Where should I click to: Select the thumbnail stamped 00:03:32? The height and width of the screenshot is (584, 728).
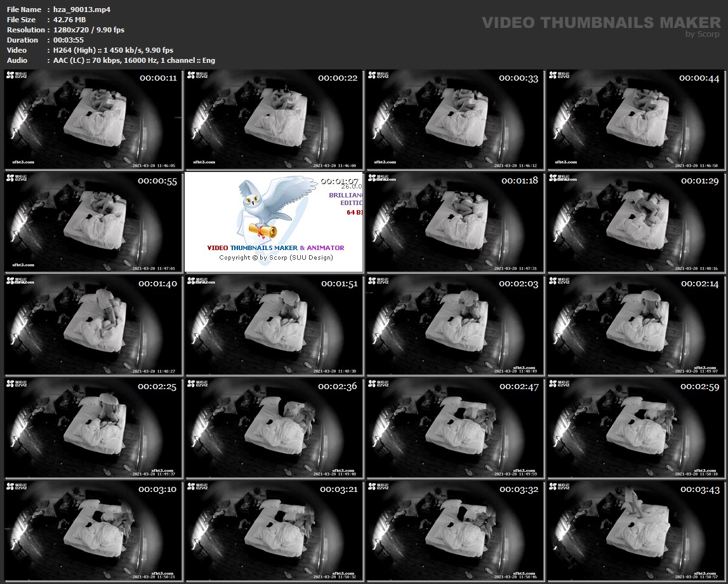coord(455,531)
